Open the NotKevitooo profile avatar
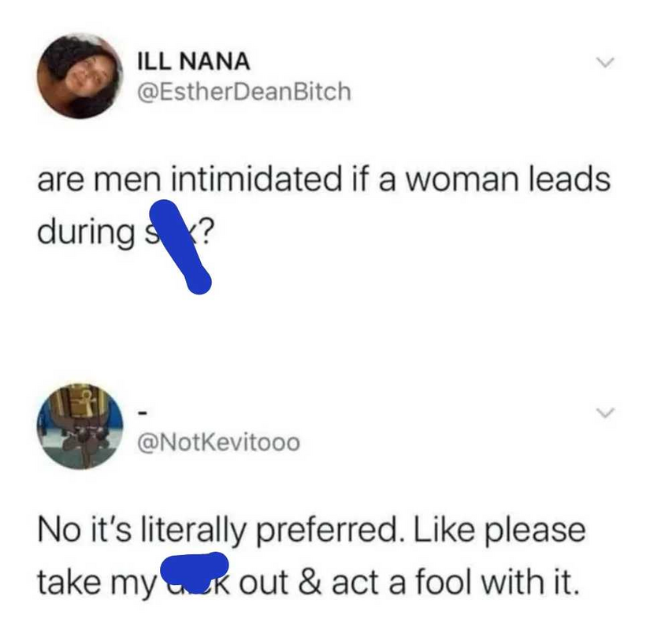The width and height of the screenshot is (661, 644). pos(80,426)
